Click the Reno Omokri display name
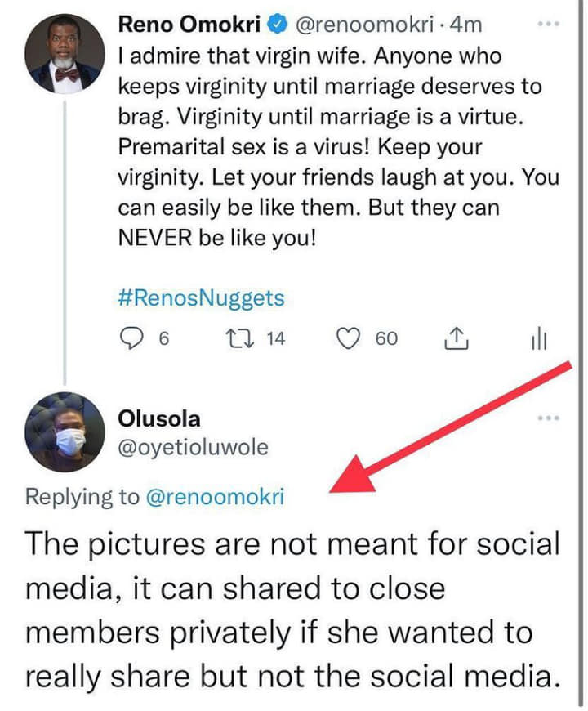The width and height of the screenshot is (588, 711). coord(190,25)
